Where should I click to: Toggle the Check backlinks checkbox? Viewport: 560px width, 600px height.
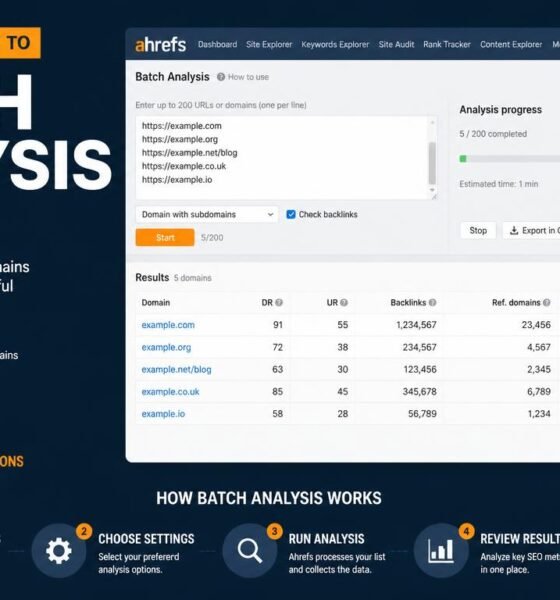tap(291, 214)
